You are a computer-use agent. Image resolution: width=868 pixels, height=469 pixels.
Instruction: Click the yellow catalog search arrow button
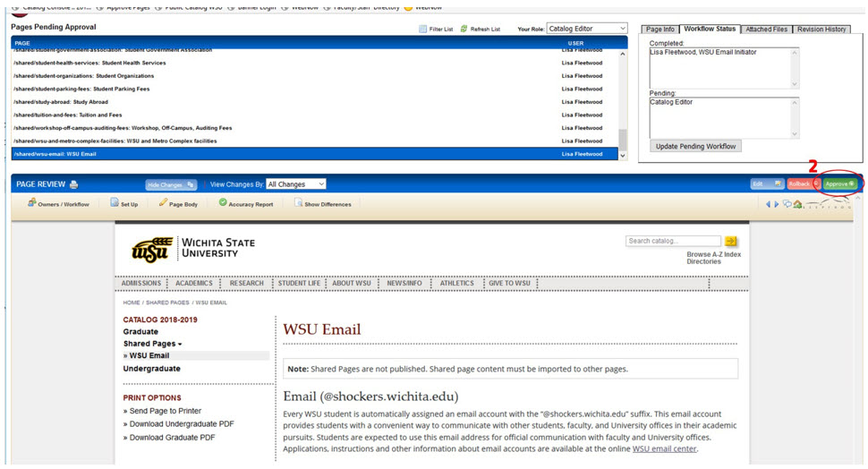pos(731,241)
